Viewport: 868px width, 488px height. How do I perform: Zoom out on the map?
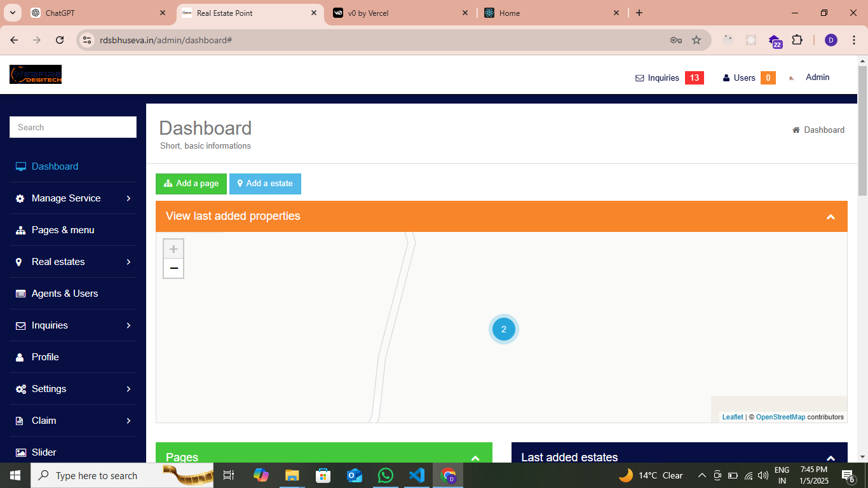[173, 268]
